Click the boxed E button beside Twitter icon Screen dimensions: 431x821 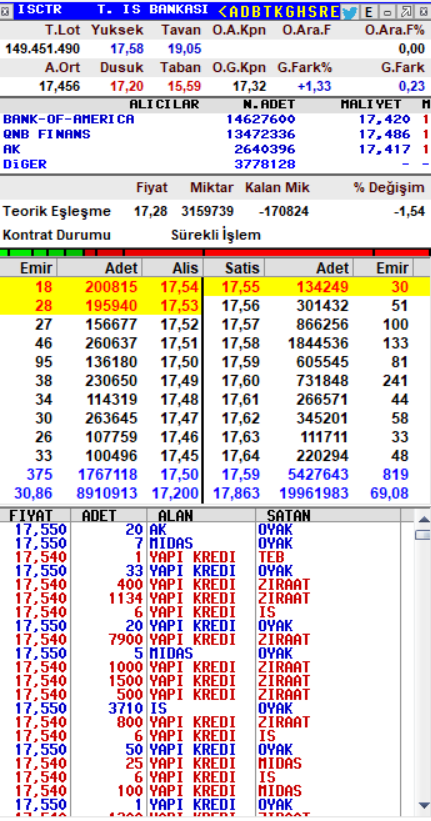[x=369, y=11]
